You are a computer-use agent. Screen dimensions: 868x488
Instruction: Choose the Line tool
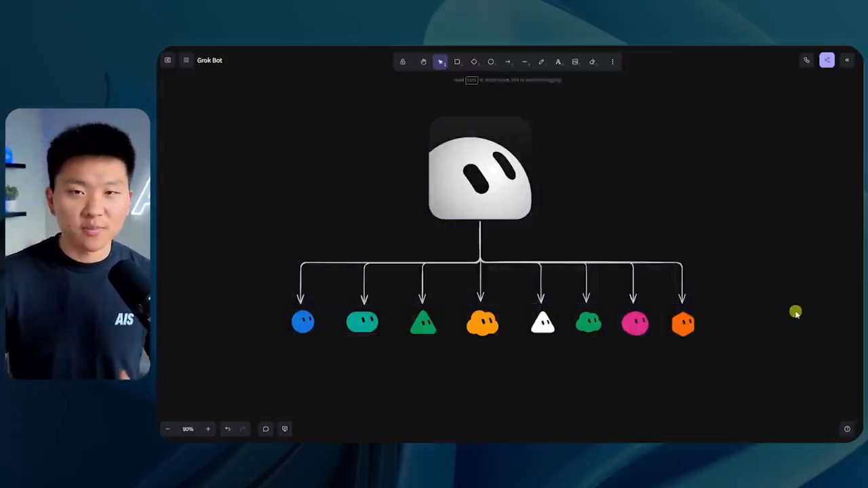click(525, 62)
